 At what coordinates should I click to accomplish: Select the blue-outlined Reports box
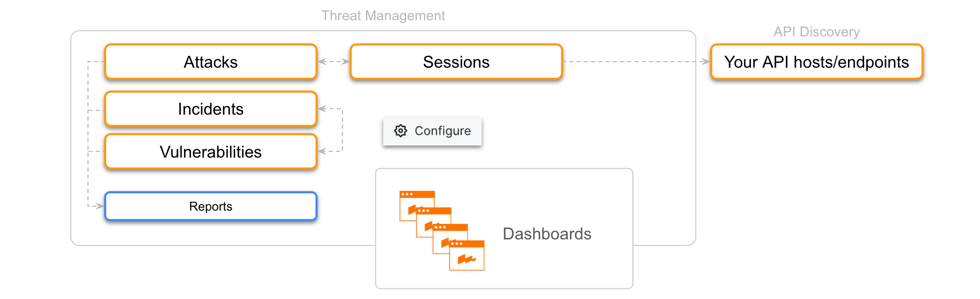coord(211,206)
